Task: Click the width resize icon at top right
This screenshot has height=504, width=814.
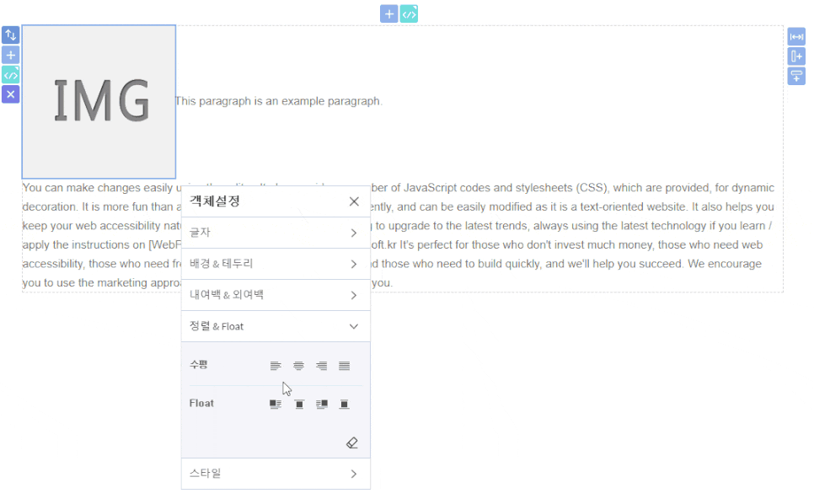Action: pyautogui.click(x=796, y=36)
